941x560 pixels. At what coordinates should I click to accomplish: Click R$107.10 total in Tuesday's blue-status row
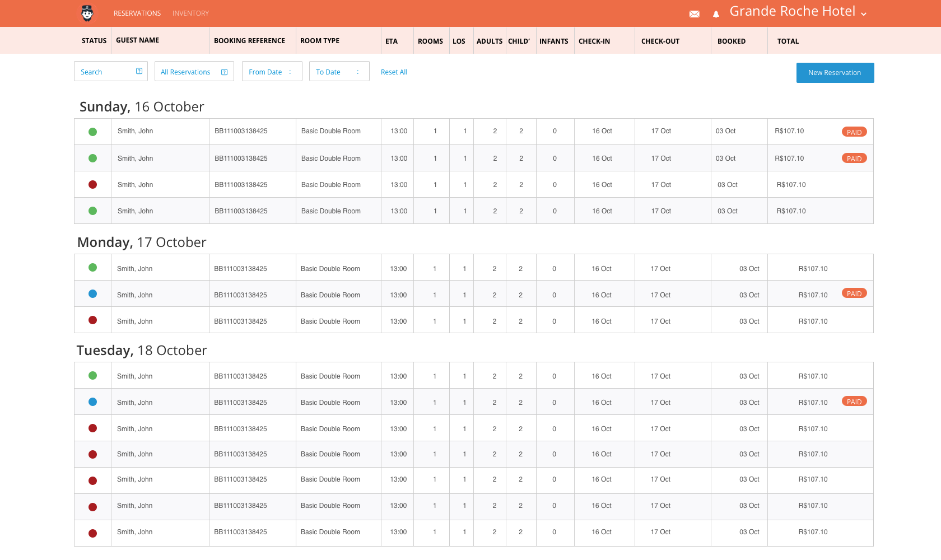pos(813,403)
